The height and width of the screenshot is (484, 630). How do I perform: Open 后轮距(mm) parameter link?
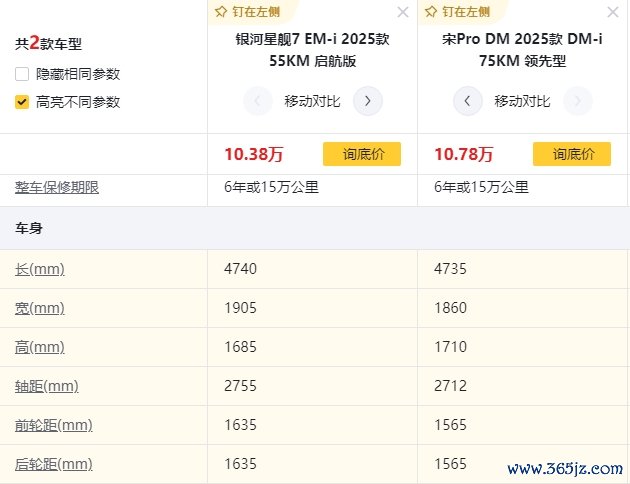pos(53,464)
